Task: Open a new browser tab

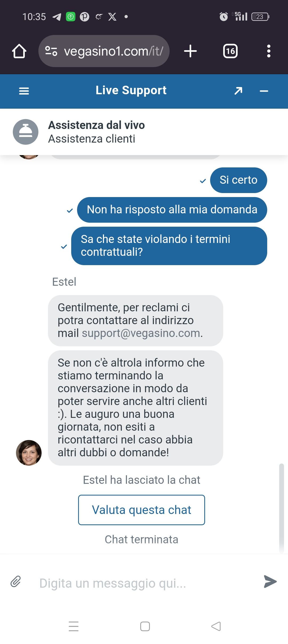Action: [x=190, y=51]
